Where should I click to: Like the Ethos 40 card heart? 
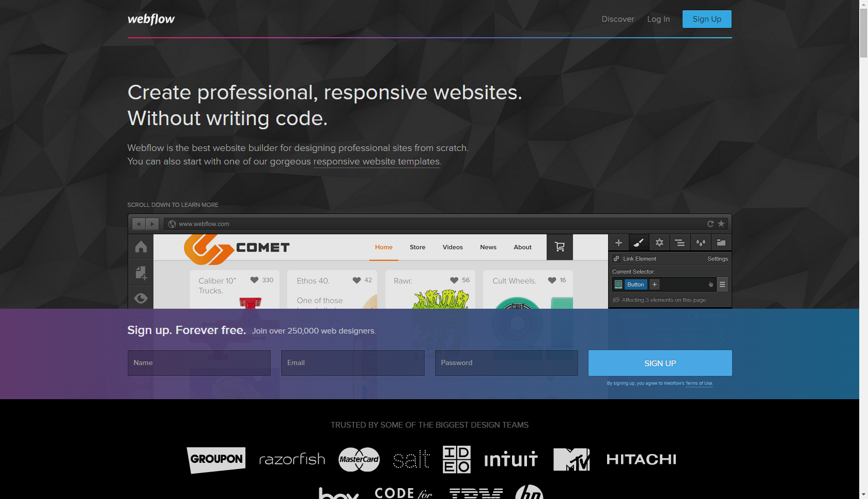click(357, 280)
